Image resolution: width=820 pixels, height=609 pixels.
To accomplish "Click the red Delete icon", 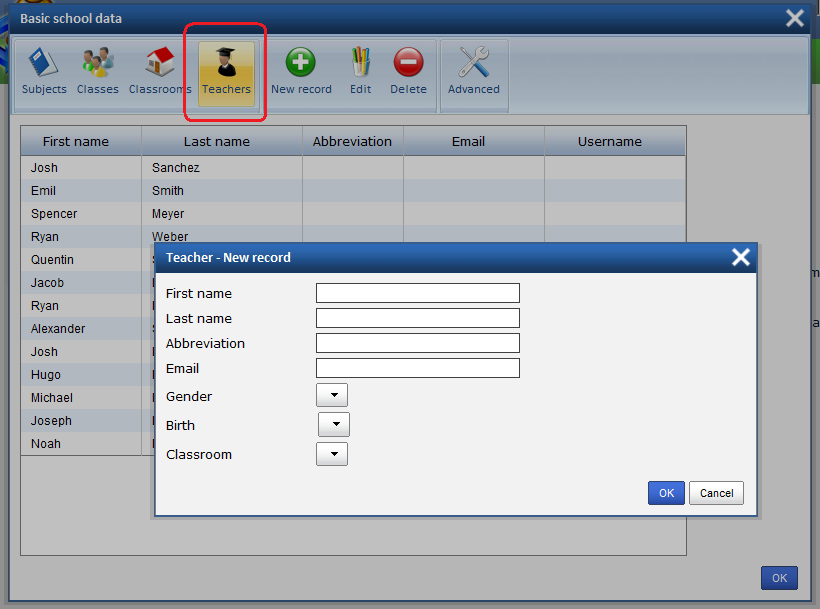I will 408,64.
